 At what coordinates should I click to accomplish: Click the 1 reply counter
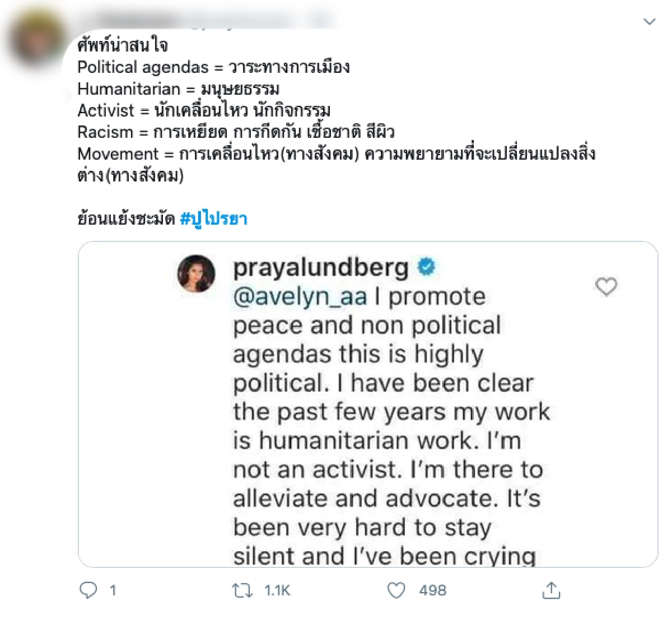pyautogui.click(x=112, y=590)
